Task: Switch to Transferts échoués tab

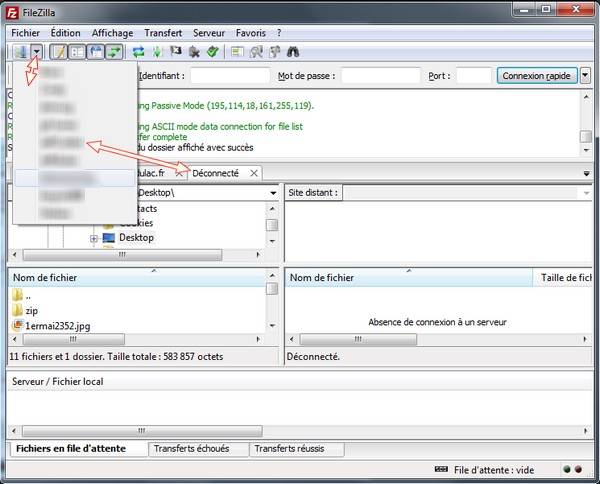Action: point(191,448)
